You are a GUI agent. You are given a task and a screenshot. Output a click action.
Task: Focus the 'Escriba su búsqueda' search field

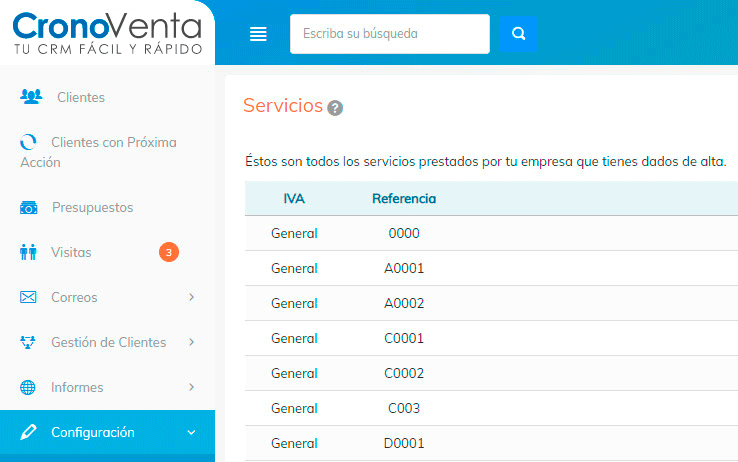[390, 33]
